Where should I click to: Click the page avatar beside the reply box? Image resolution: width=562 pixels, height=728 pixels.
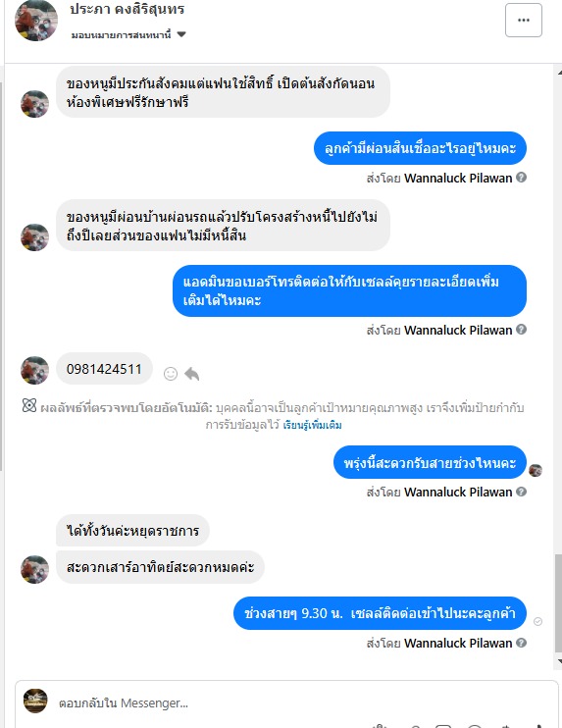(35, 701)
